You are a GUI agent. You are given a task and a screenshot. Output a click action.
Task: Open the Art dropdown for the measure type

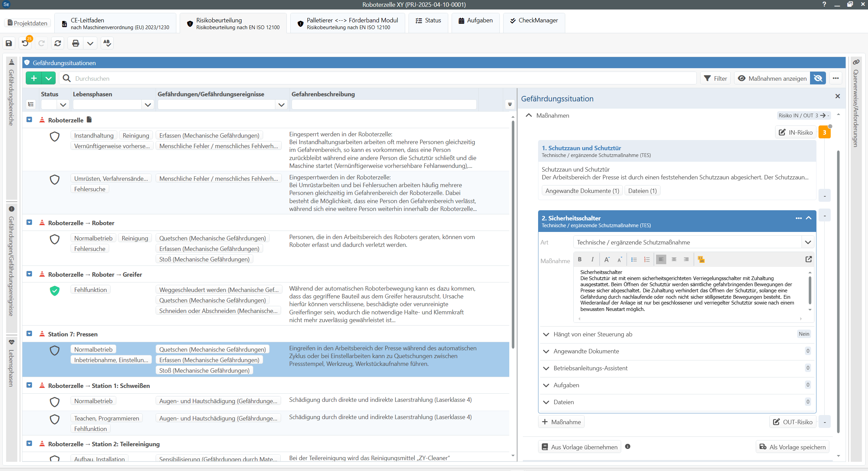coord(808,242)
